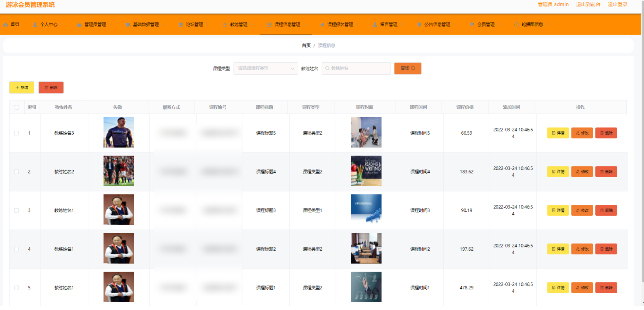The image size is (644, 310).
Task: Click the clock icon for 轮播图信息
Action: [517, 25]
